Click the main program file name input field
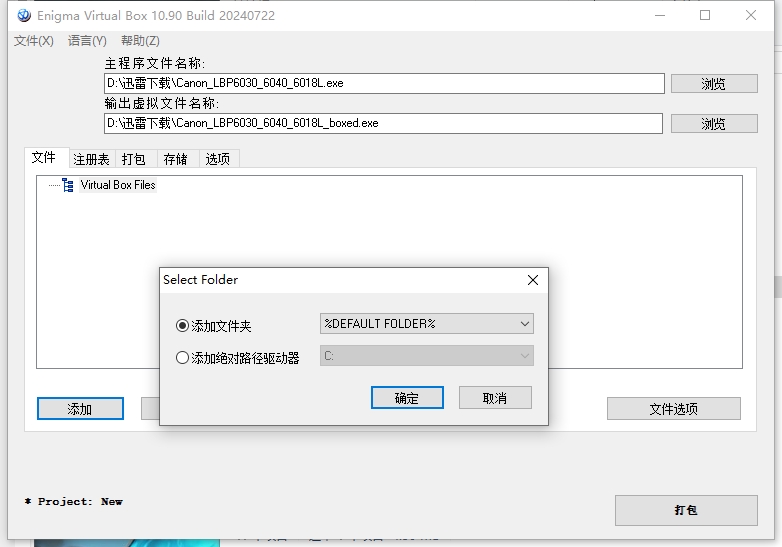Viewport: 782px width, 547px height. click(384, 83)
